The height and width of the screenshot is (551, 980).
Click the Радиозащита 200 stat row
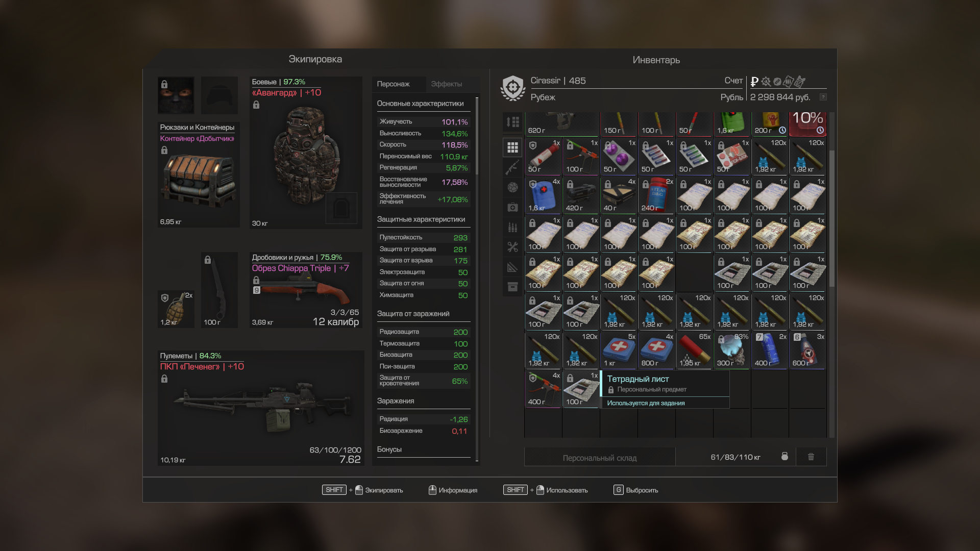(424, 332)
